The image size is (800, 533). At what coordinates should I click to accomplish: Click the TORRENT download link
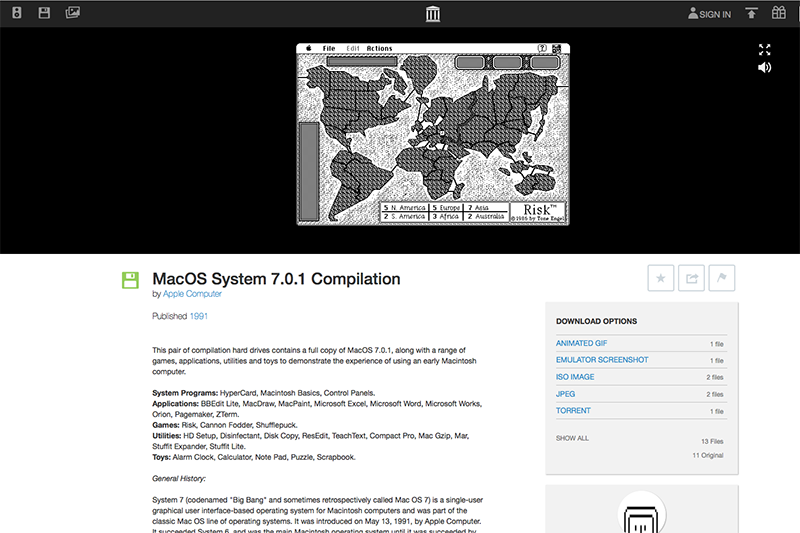point(573,411)
